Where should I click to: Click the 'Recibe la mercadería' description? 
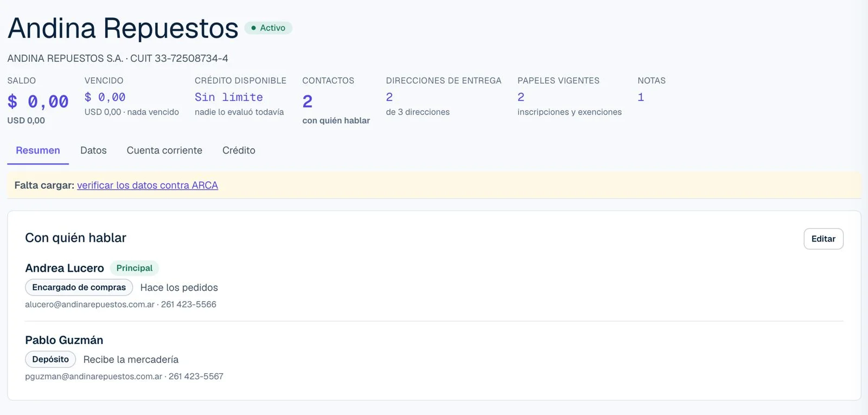tap(131, 360)
